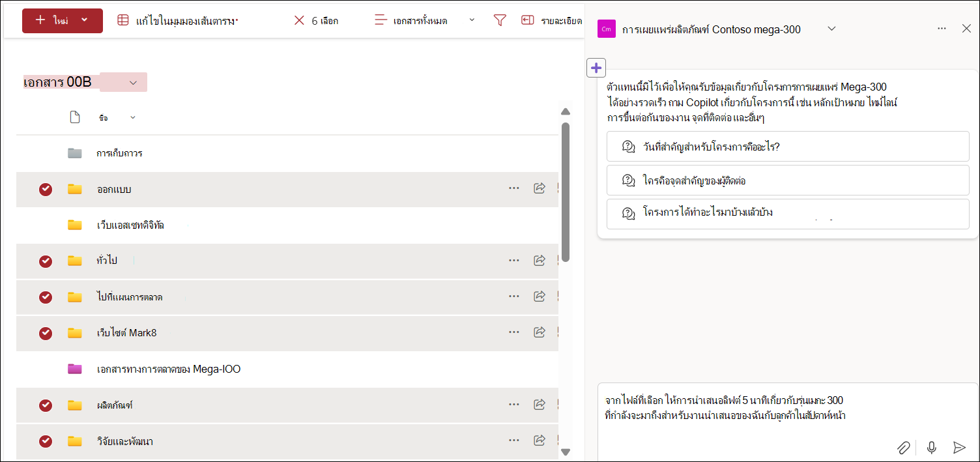Open more options for ออกแบบ row

514,188
